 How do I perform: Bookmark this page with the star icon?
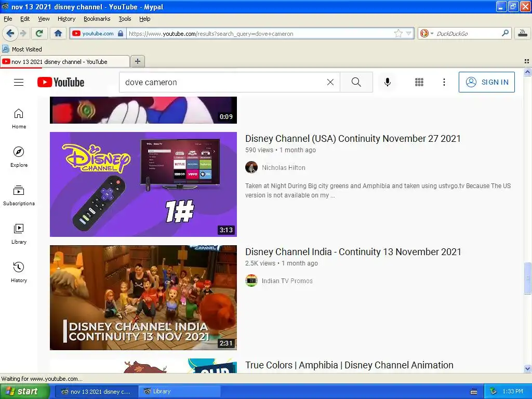tap(398, 33)
